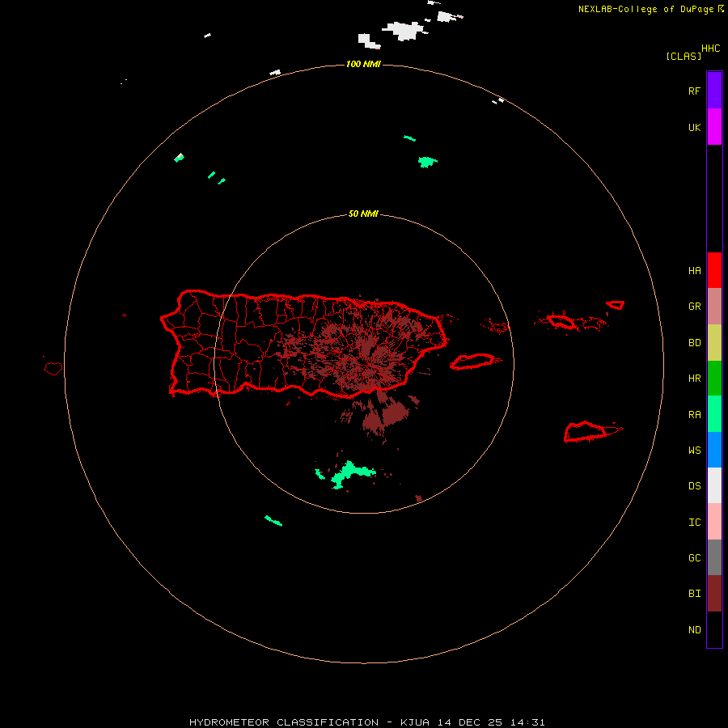The width and height of the screenshot is (728, 728).
Task: Click the white DS legend swatch
Action: coord(714,485)
